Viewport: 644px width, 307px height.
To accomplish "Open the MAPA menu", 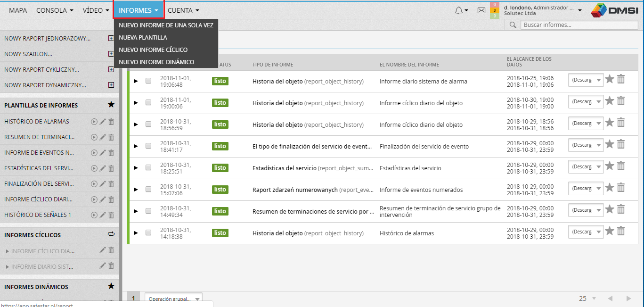I will [x=18, y=10].
